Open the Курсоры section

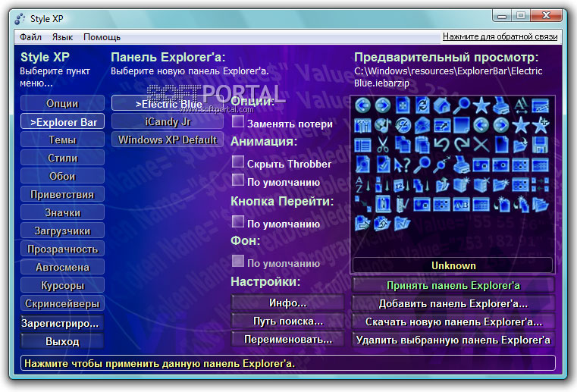[x=62, y=285]
